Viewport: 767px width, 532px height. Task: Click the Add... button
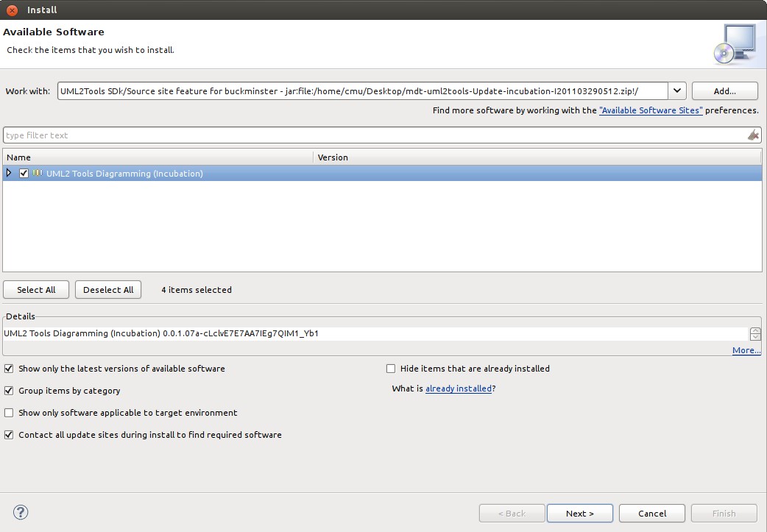(x=724, y=91)
